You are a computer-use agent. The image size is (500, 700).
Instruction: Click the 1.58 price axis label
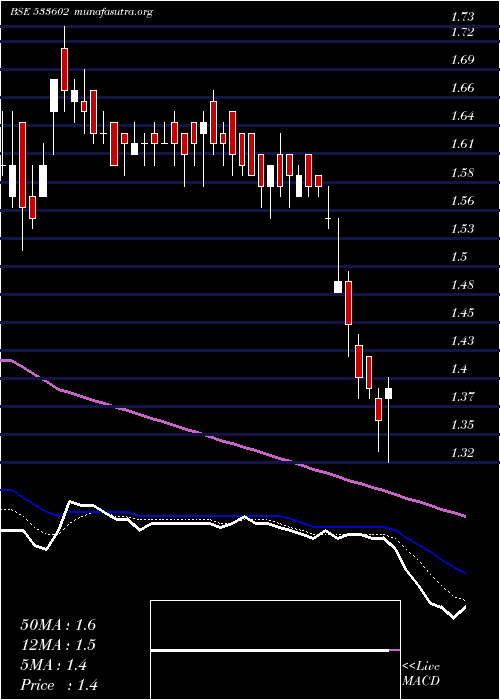click(x=463, y=173)
